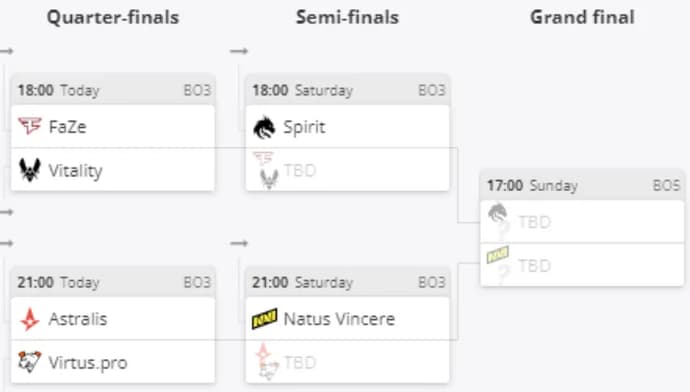Click the arrow above the Spirit semi-final
Image resolution: width=690 pixels, height=392 pixels.
coord(239,51)
